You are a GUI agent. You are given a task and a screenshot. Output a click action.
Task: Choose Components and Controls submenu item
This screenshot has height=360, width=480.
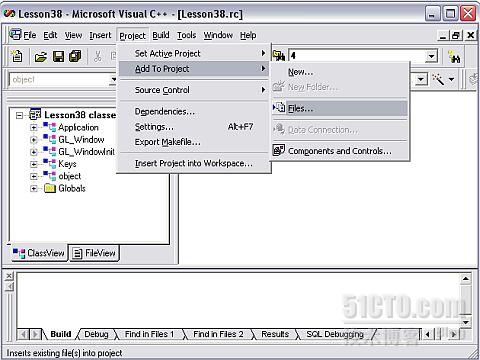coord(340,151)
